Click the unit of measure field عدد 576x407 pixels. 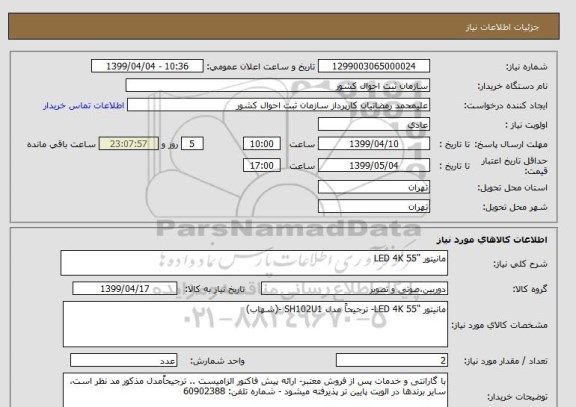pyautogui.click(x=123, y=360)
